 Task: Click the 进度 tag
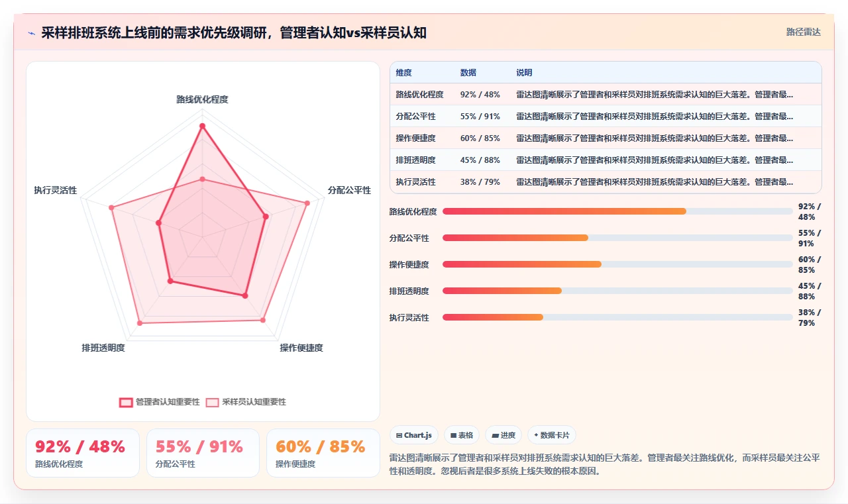(503, 435)
